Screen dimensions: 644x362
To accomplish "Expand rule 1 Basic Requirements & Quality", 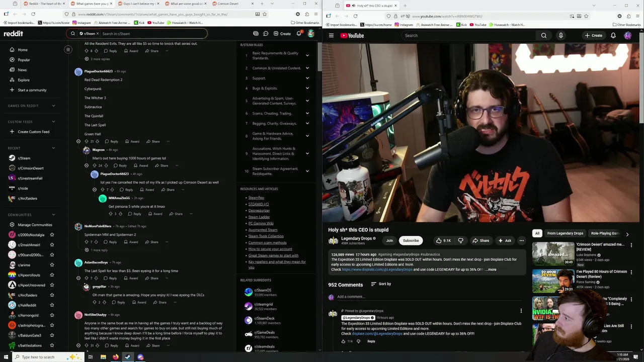I will point(307,55).
